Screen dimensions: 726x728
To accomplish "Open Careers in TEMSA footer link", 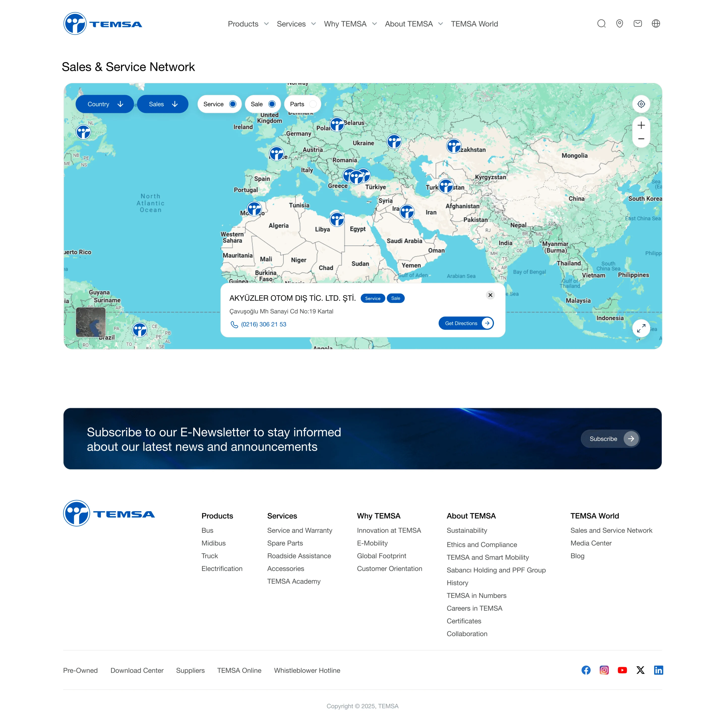I will pyautogui.click(x=474, y=609).
